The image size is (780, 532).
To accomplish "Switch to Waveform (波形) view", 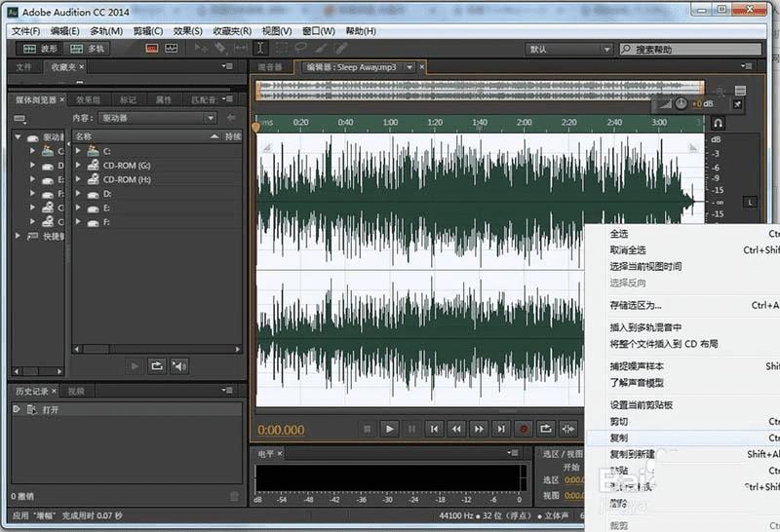I will [40, 48].
